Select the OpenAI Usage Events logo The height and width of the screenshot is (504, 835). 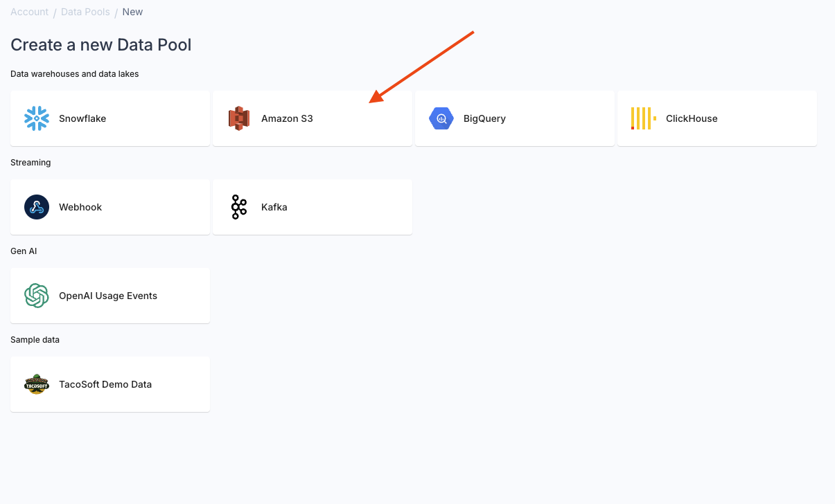tap(36, 296)
